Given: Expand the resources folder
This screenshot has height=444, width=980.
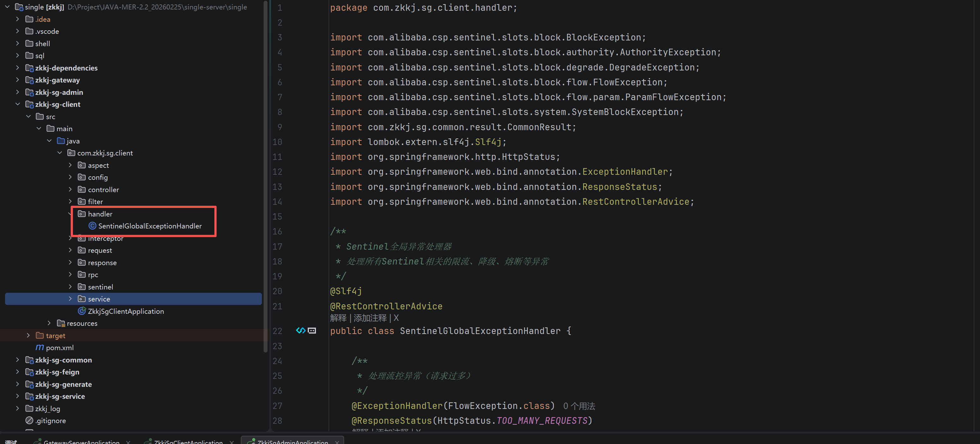Looking at the screenshot, I should coord(49,323).
